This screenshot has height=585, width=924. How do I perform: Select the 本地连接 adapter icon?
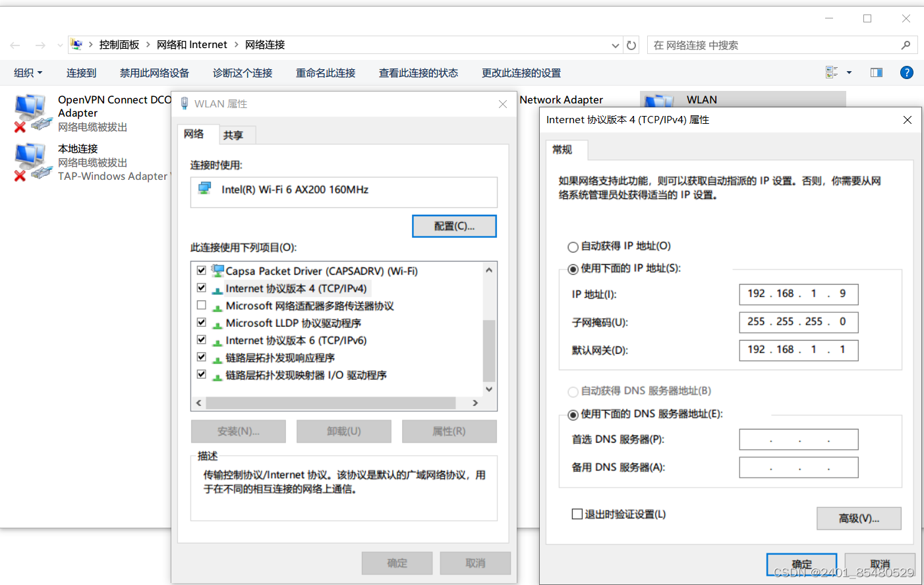[32, 162]
